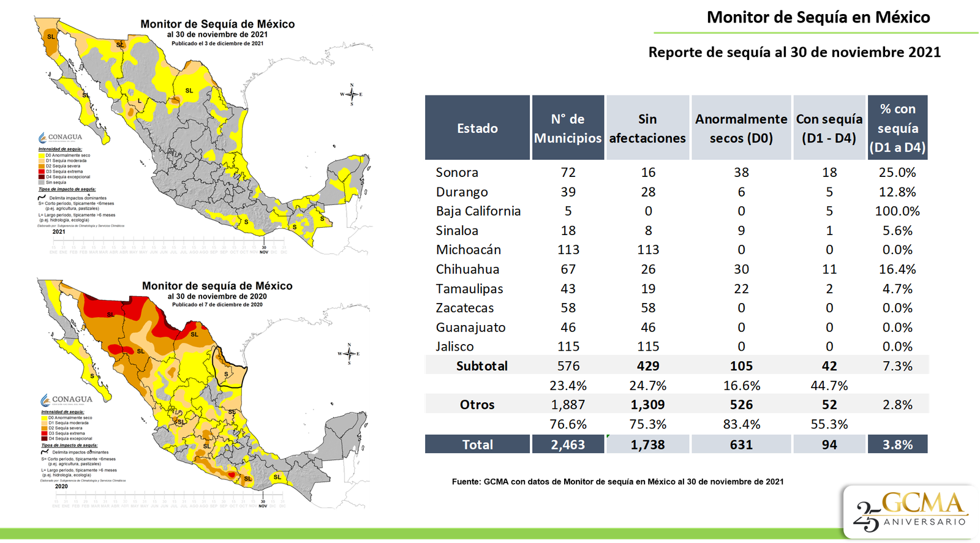Click the GCMA 25 Aniversario logo
This screenshot has width=980, height=543.
[x=910, y=512]
